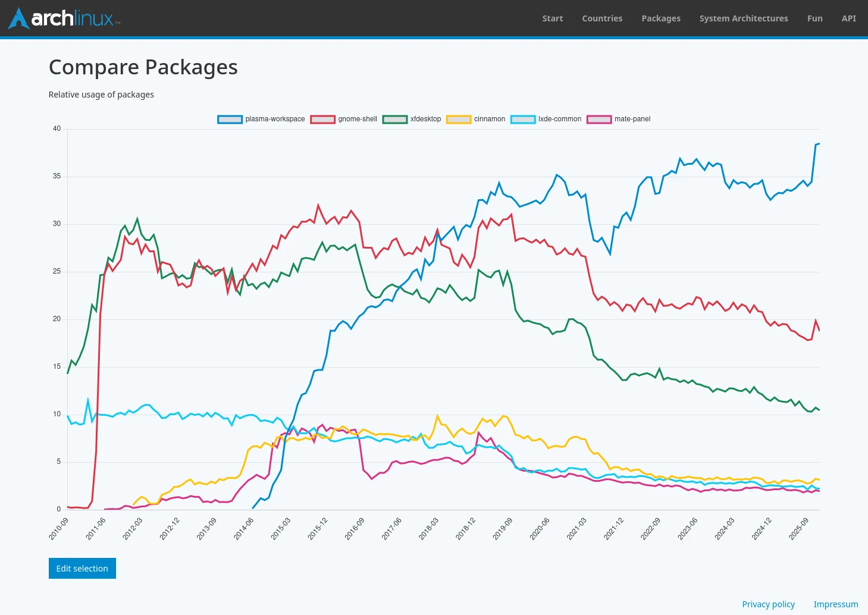Image resolution: width=868 pixels, height=615 pixels.
Task: Open the Countries page
Action: (602, 18)
